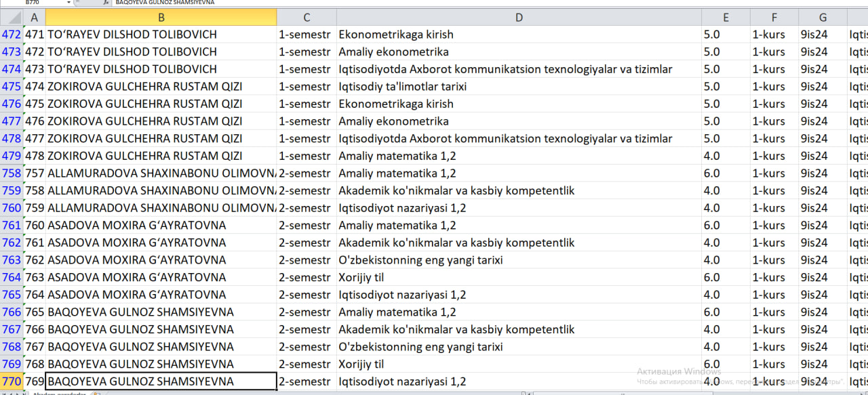
Task: Click ALLAMURADOVA SHAXINABONU name in row 758
Action: [x=161, y=173]
